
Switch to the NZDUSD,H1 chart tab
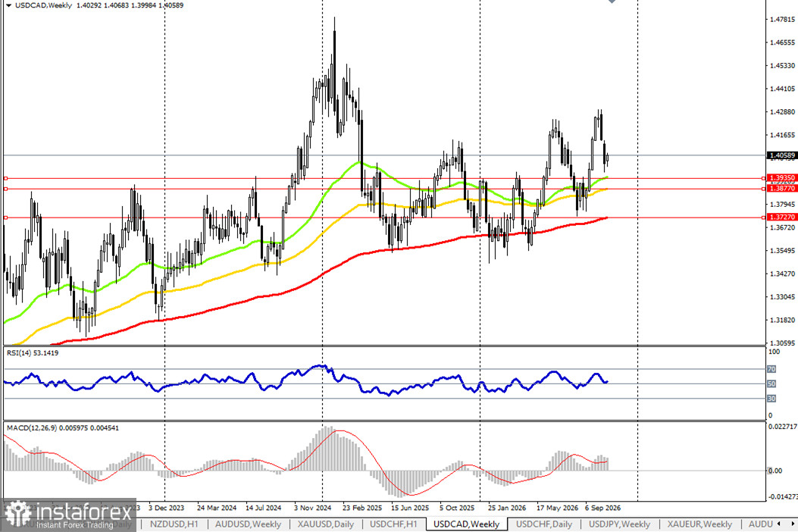tap(174, 524)
